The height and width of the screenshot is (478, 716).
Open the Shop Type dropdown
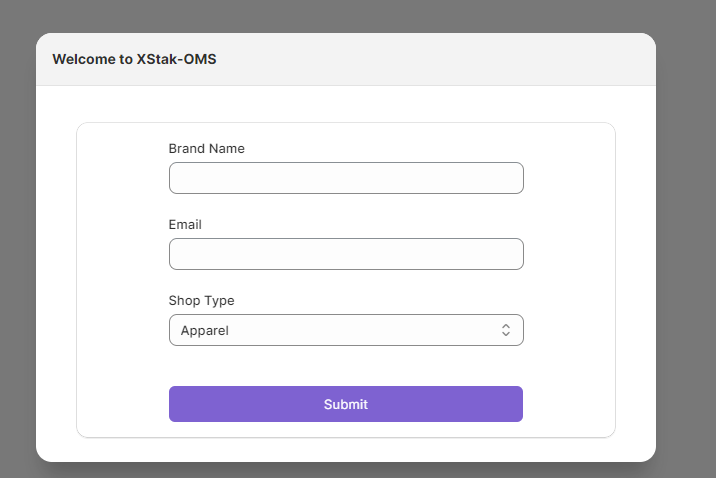coord(346,330)
